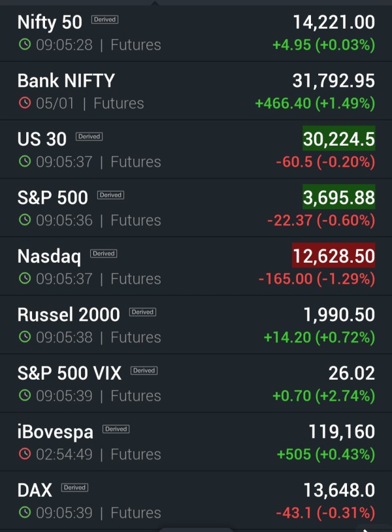Select the clock icon under Russel 2000
The width and height of the screenshot is (392, 532).
click(25, 337)
